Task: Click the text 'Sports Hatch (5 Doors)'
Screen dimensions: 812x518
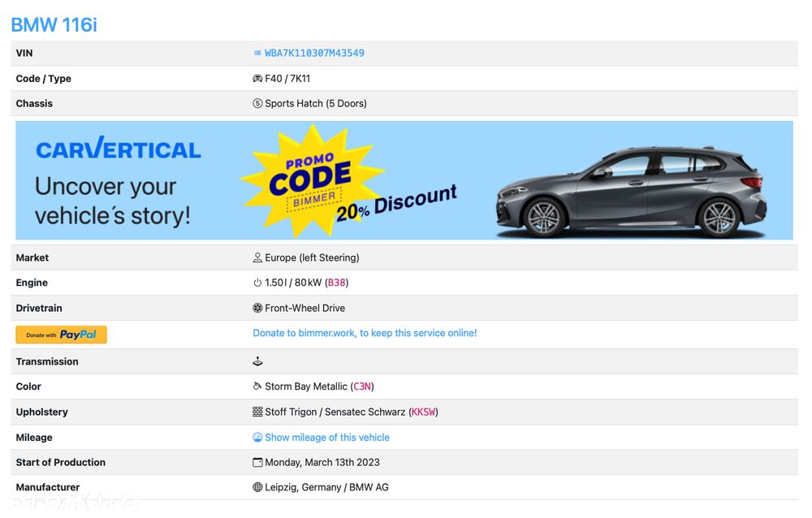Action: 316,103
